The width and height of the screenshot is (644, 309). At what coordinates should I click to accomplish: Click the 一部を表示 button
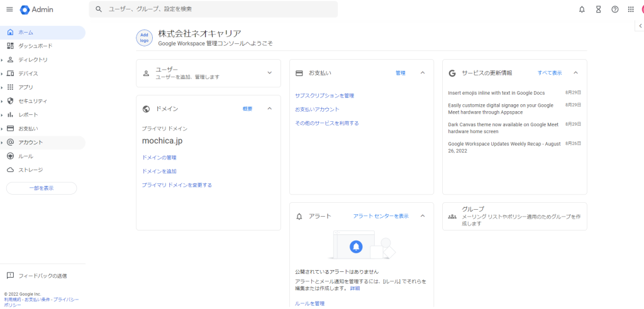pyautogui.click(x=42, y=188)
